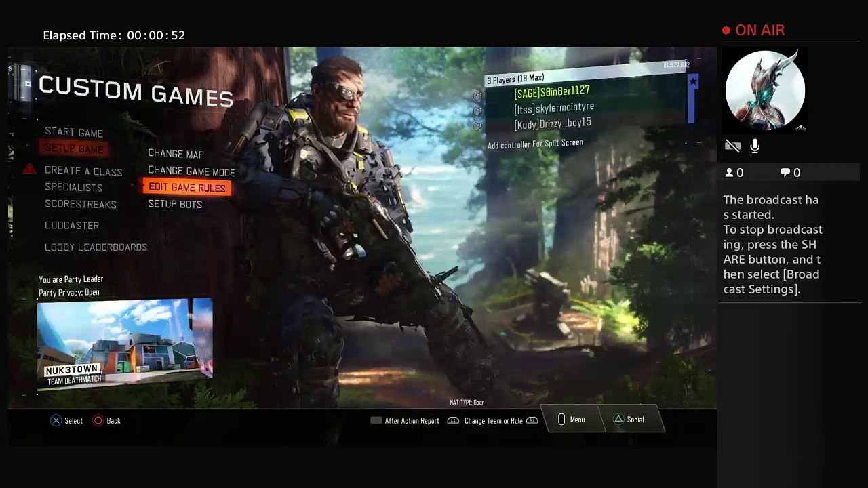Click the You are Party Leader text
Screen dimensions: 868x488
pos(71,279)
